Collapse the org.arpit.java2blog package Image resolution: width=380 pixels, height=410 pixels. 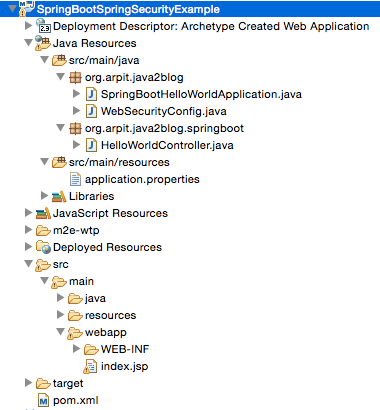[61, 77]
